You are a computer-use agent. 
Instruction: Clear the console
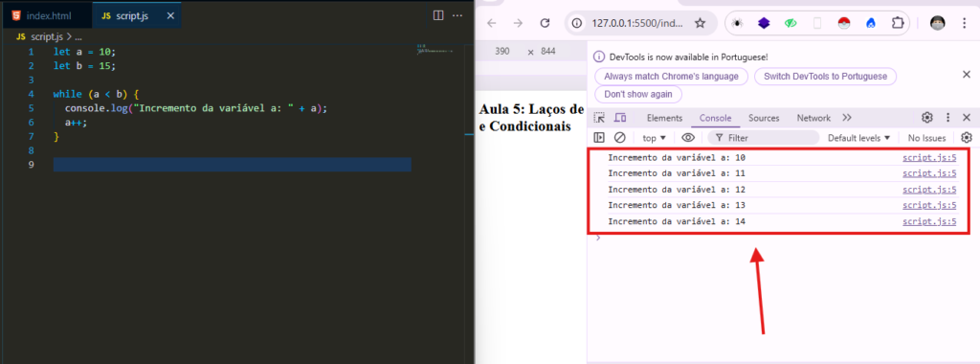[x=619, y=138]
